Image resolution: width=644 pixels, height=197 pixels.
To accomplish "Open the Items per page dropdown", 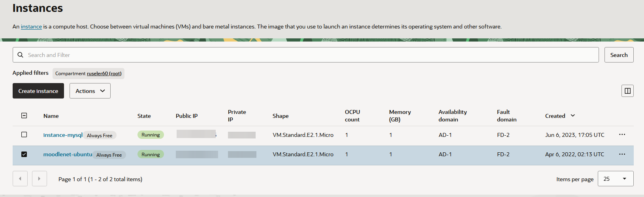I will pos(615,179).
